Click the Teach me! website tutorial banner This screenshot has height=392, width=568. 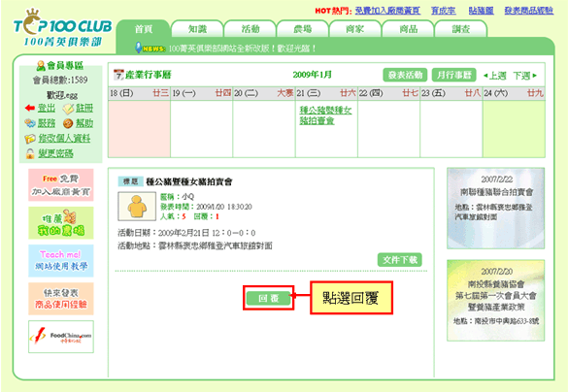(61, 261)
